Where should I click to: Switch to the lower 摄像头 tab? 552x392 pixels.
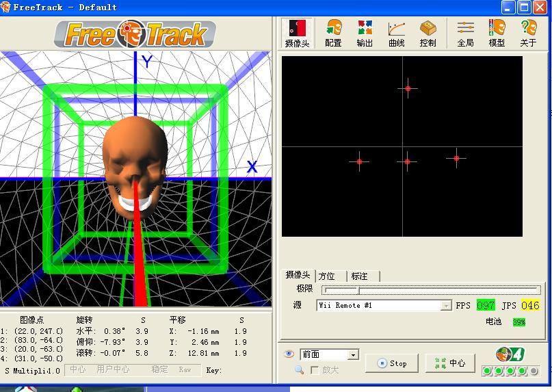[298, 275]
